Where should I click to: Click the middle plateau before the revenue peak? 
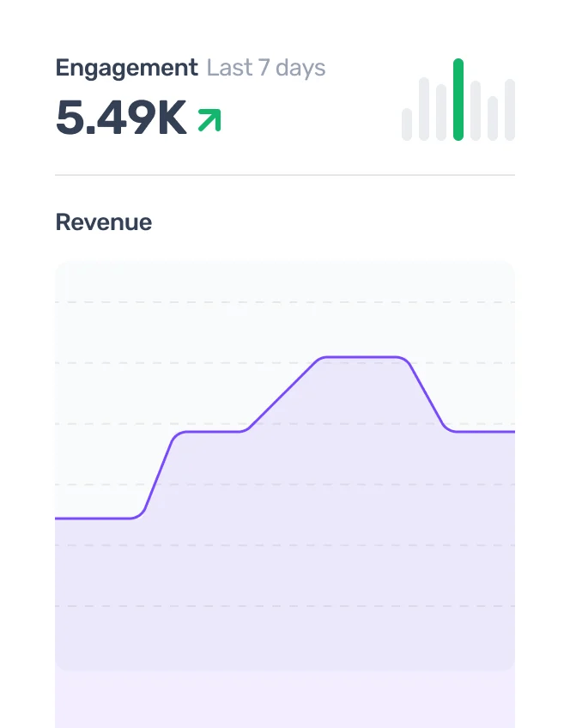[x=210, y=431]
